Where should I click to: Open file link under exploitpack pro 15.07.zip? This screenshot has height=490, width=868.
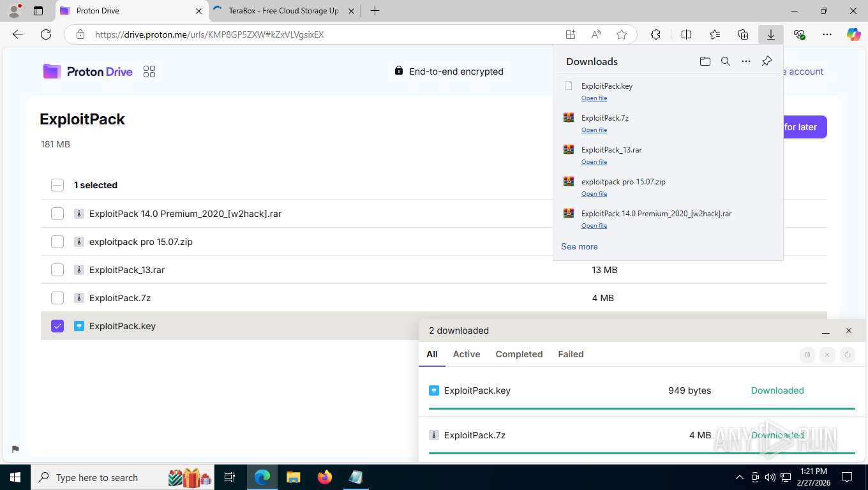click(x=594, y=194)
